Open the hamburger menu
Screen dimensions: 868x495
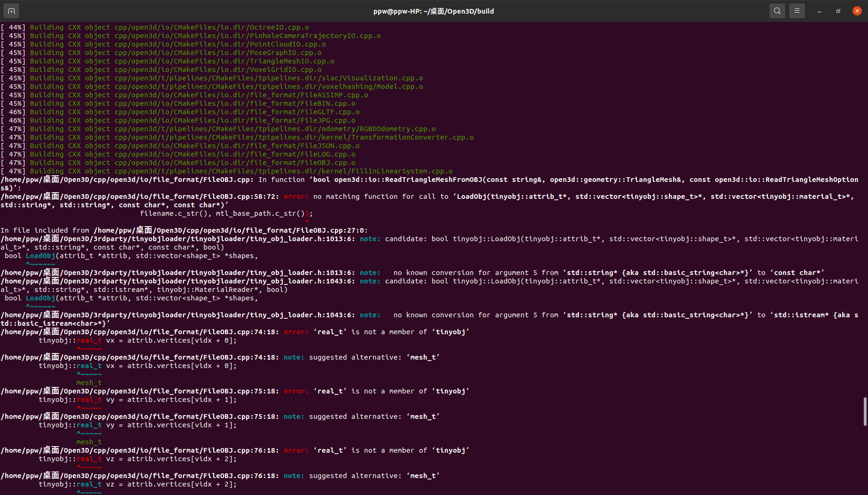pyautogui.click(x=797, y=11)
